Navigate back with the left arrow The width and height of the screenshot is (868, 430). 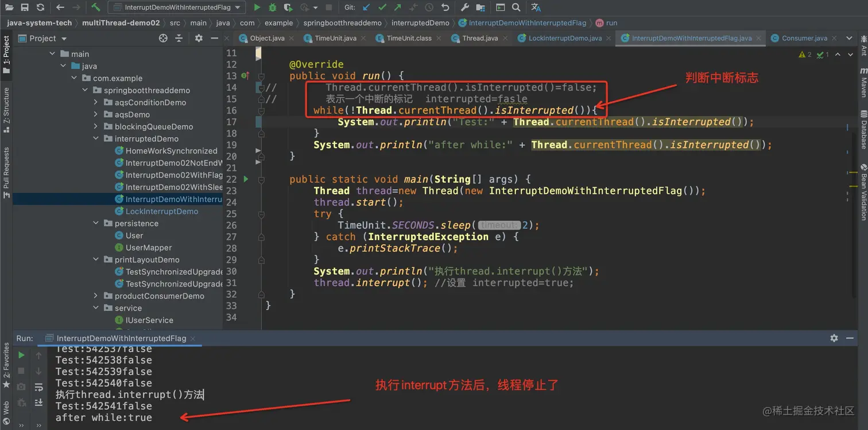[60, 7]
